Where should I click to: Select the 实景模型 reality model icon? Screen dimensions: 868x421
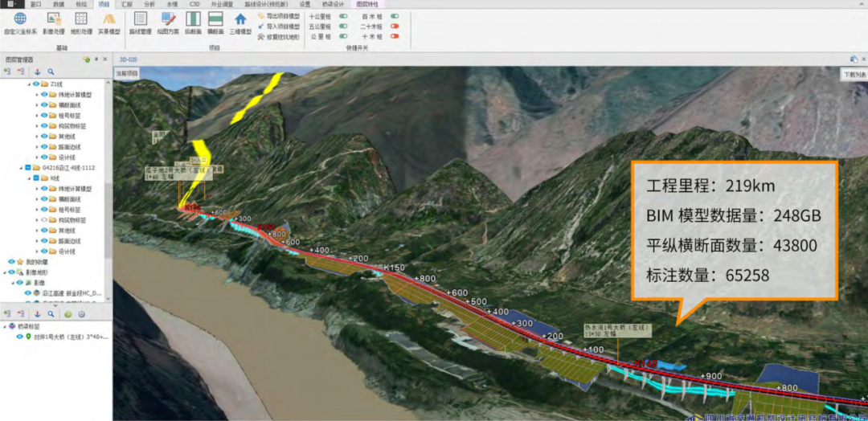tap(108, 22)
